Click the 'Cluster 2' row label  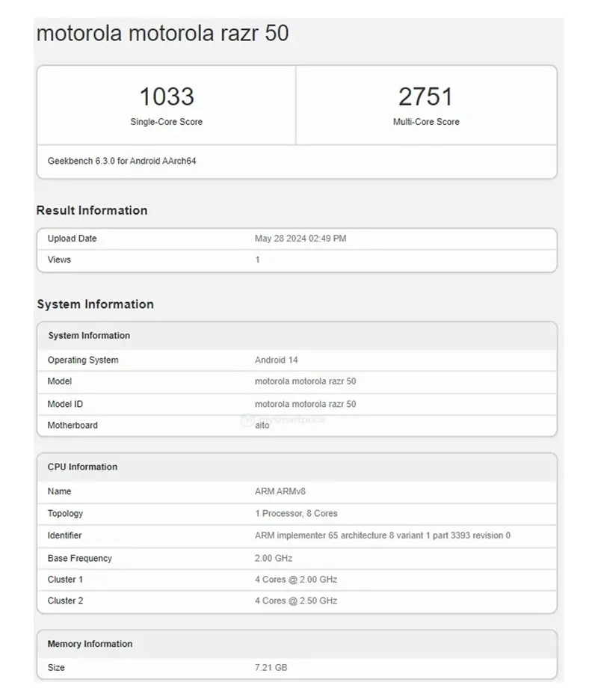(x=65, y=601)
